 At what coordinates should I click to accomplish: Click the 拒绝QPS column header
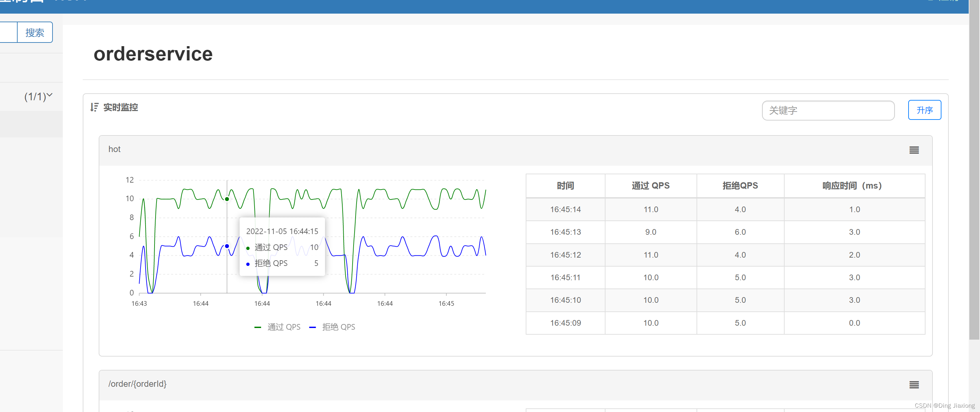click(740, 186)
